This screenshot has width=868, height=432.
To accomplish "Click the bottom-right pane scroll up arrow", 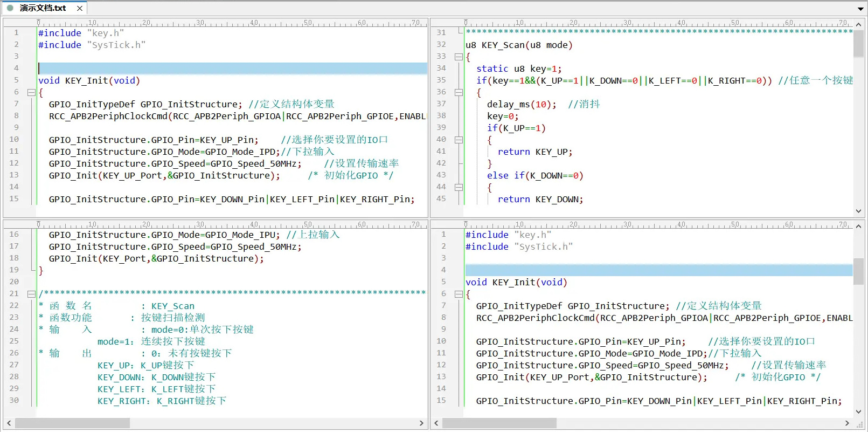I will pyautogui.click(x=859, y=226).
